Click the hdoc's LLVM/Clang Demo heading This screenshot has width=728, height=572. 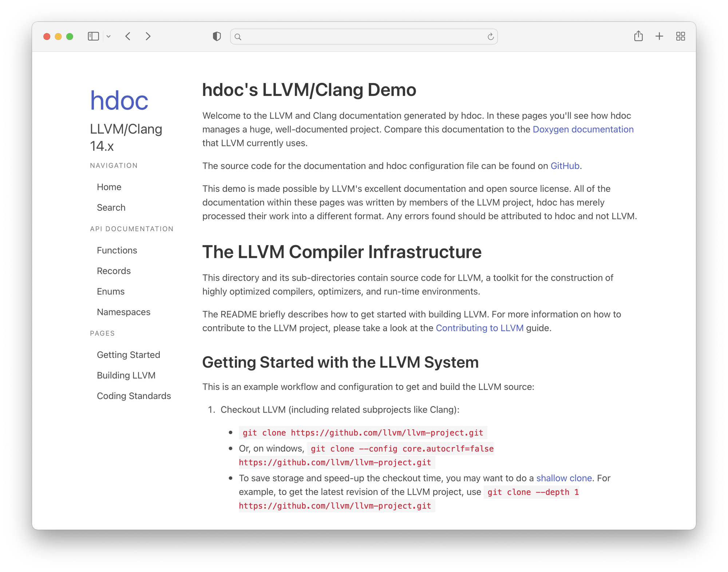tap(309, 90)
